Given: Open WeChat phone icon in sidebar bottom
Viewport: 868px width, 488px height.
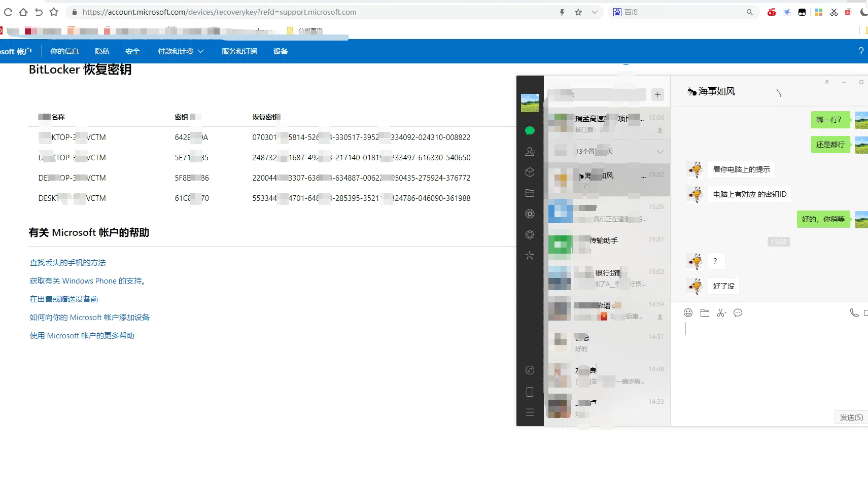Looking at the screenshot, I should [x=530, y=392].
